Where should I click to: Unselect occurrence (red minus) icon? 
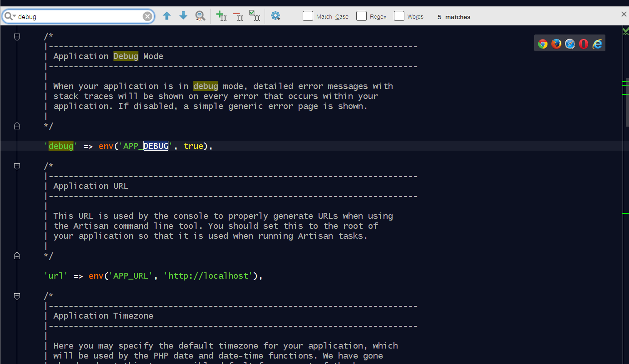point(238,16)
